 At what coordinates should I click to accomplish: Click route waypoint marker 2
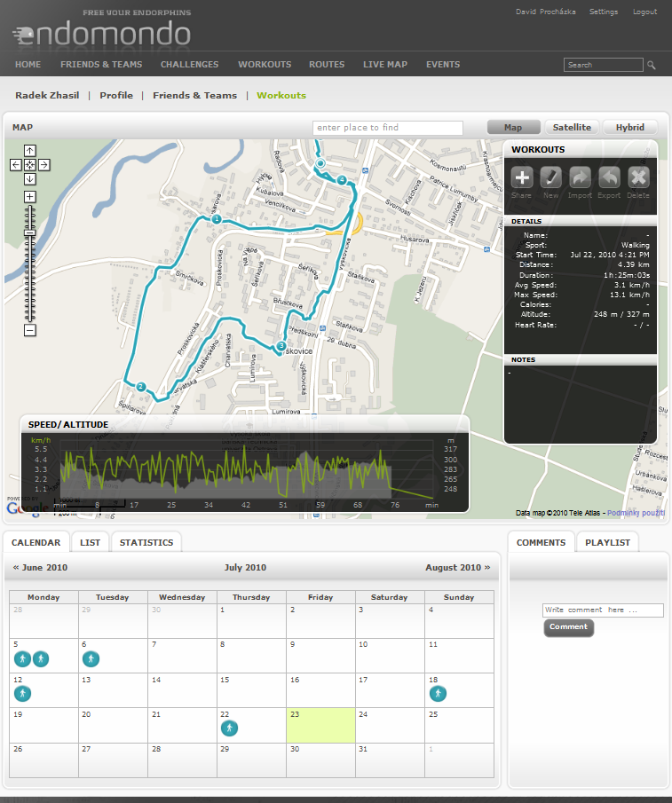(141, 387)
